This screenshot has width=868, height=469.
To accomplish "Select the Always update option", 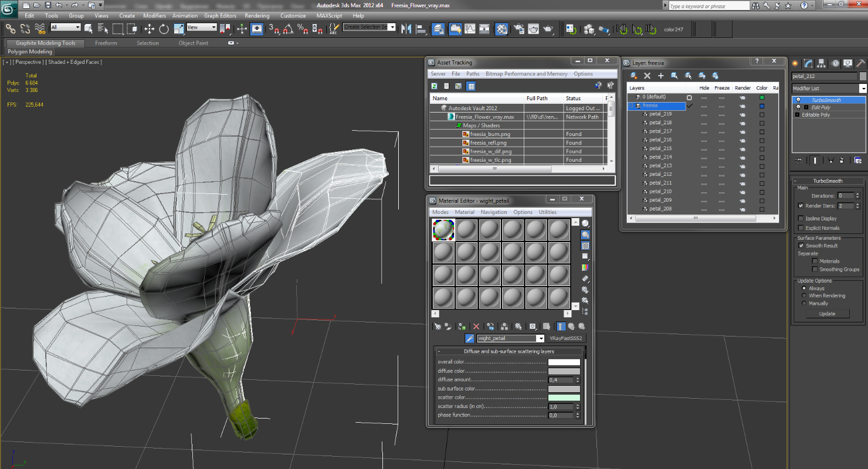I will (804, 288).
